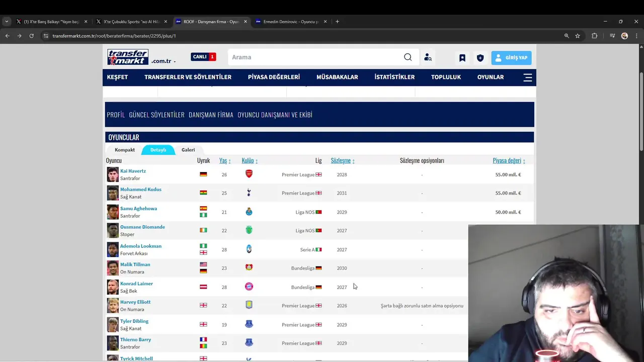Screen dimensions: 644x362
Task: Click Ghana flag in Mohammed Kudus row
Action: pyautogui.click(x=203, y=193)
